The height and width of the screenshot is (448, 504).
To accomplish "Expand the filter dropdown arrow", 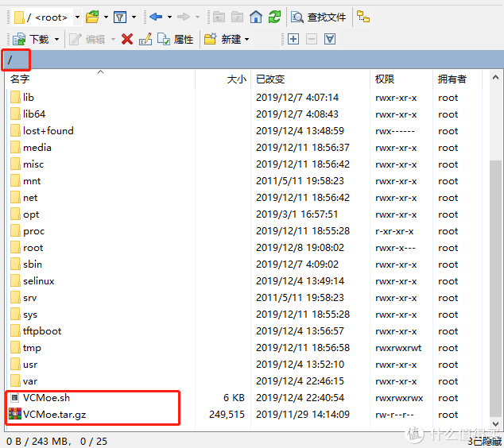I will coord(134,17).
